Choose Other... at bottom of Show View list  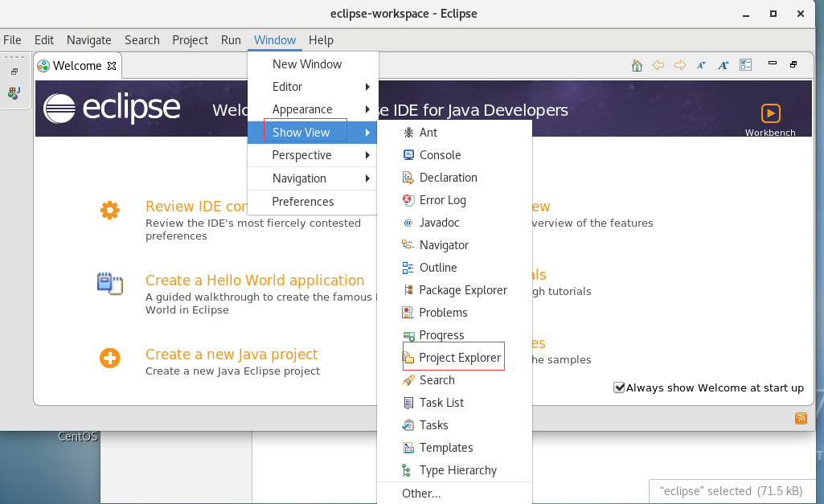click(454, 494)
